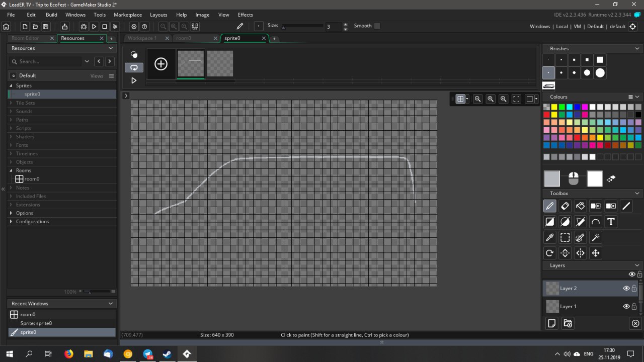Open Game Options gear icon
The height and width of the screenshot is (362, 644).
pos(134,27)
